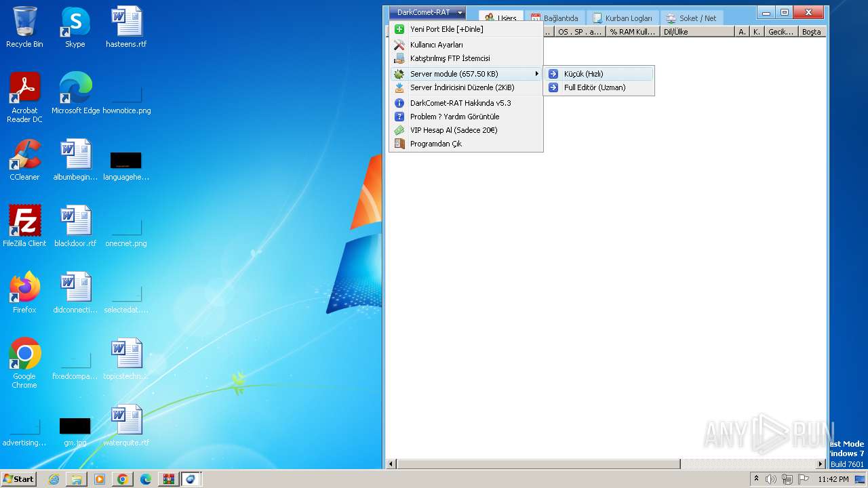Select Acrobat Reader DC shortcut
Image resolution: width=868 pixels, height=488 pixels.
pos(24,97)
